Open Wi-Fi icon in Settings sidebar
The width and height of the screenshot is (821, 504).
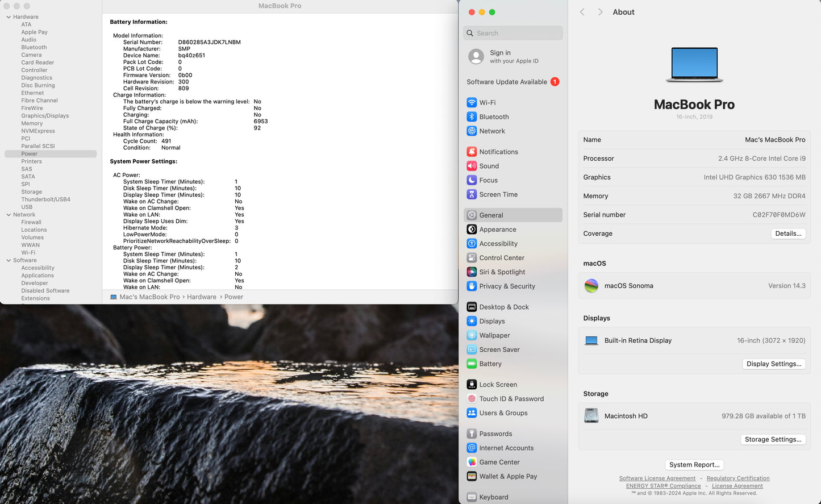472,103
